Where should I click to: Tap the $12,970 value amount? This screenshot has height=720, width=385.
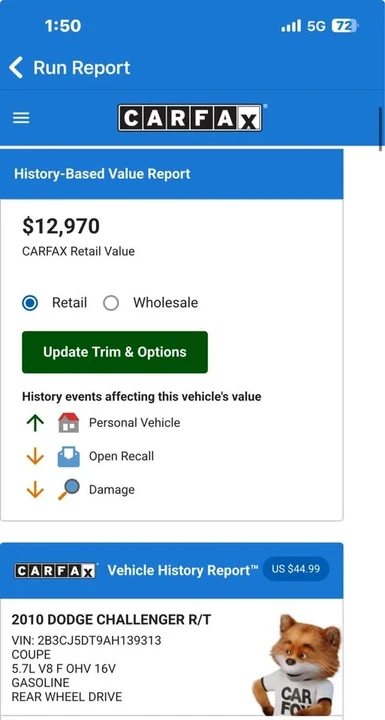pyautogui.click(x=61, y=226)
